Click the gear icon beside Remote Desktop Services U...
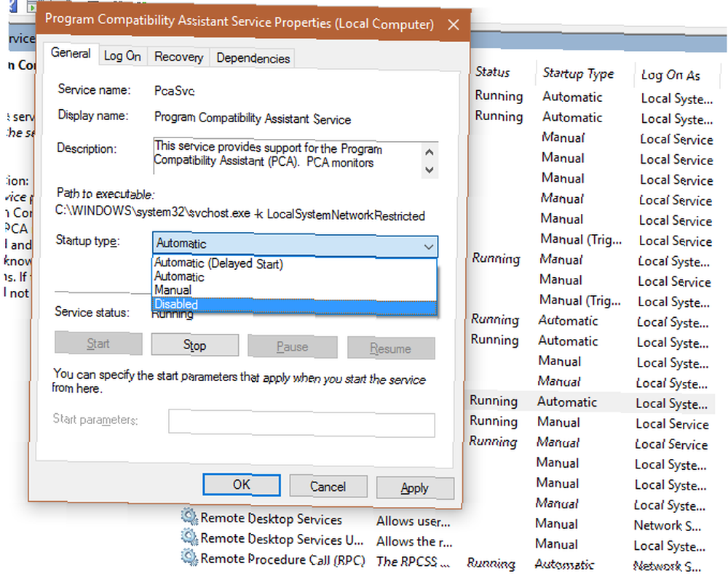The image size is (728, 579). pyautogui.click(x=189, y=537)
